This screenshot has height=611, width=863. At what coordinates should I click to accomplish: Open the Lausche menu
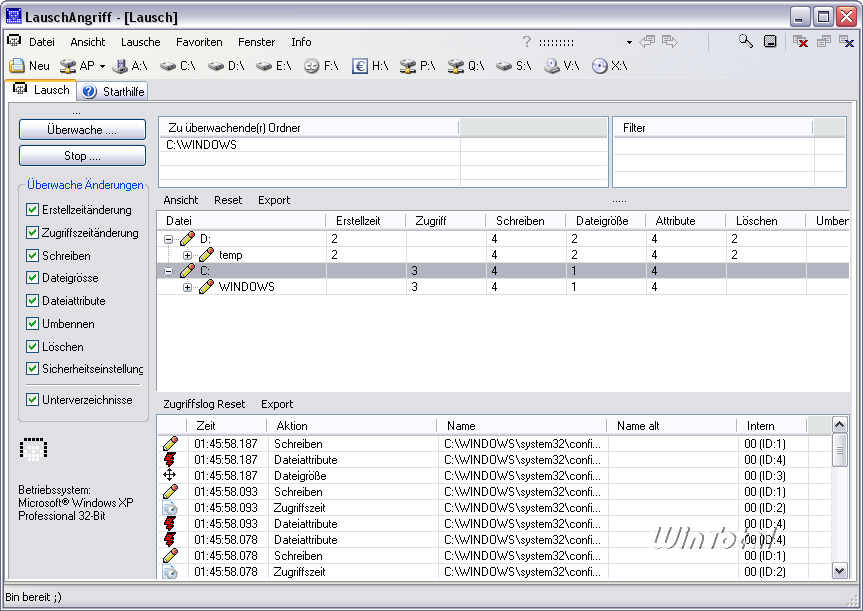pyautogui.click(x=140, y=42)
